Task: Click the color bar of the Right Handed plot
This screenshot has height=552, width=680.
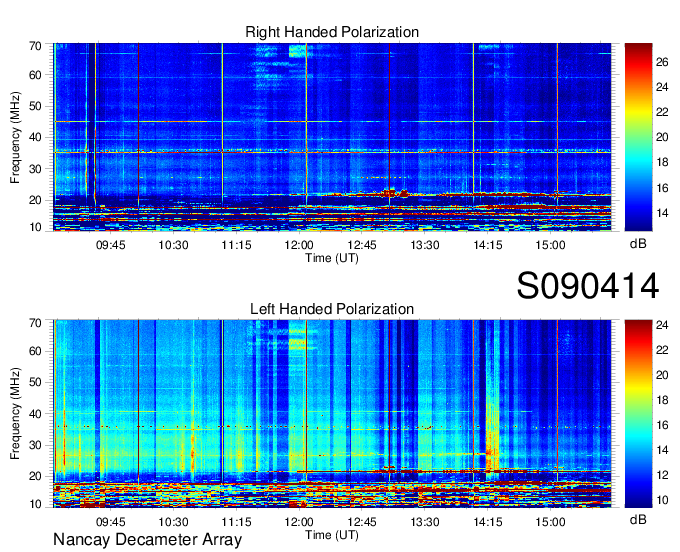Action: click(x=638, y=137)
